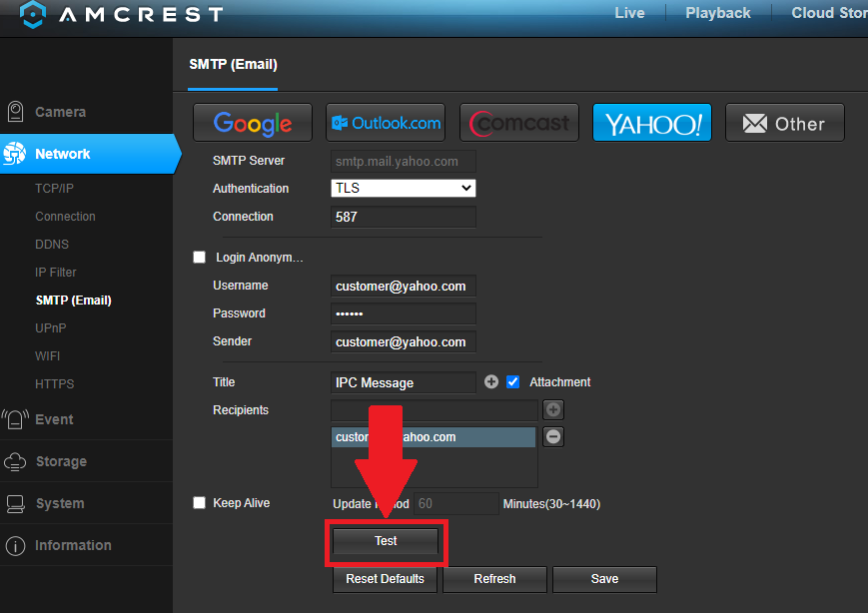Viewport: 868px width, 613px height.
Task: Open the Playback tab
Action: click(718, 13)
